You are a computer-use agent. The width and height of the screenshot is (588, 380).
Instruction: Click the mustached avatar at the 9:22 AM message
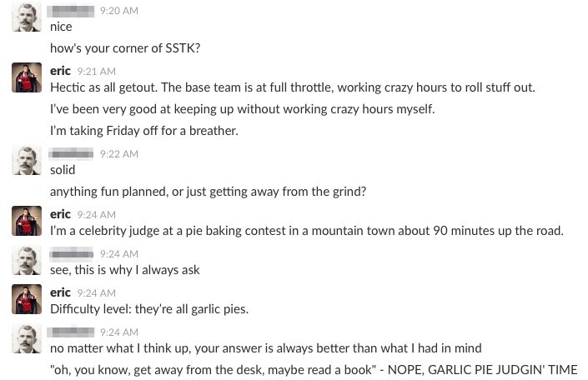26,160
